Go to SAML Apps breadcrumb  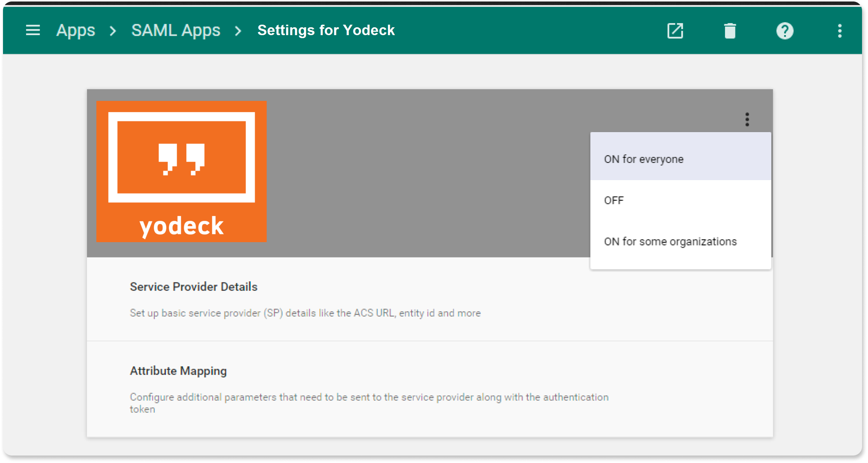176,30
